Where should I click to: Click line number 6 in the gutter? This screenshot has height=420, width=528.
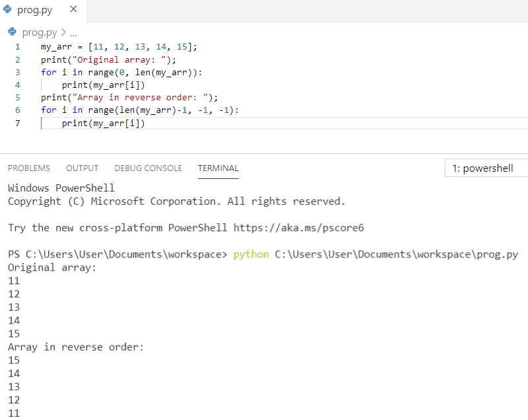(18, 110)
